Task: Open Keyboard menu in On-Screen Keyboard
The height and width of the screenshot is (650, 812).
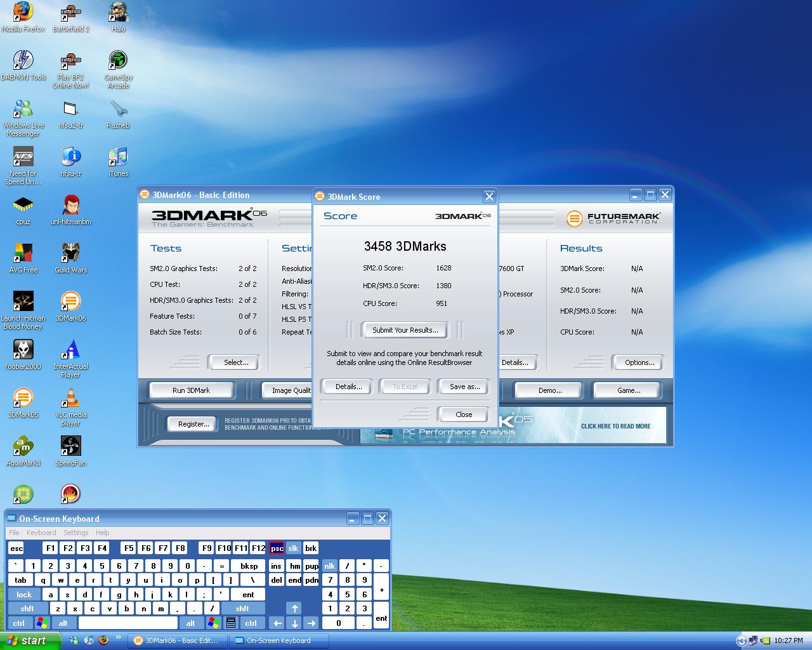Action: (41, 533)
